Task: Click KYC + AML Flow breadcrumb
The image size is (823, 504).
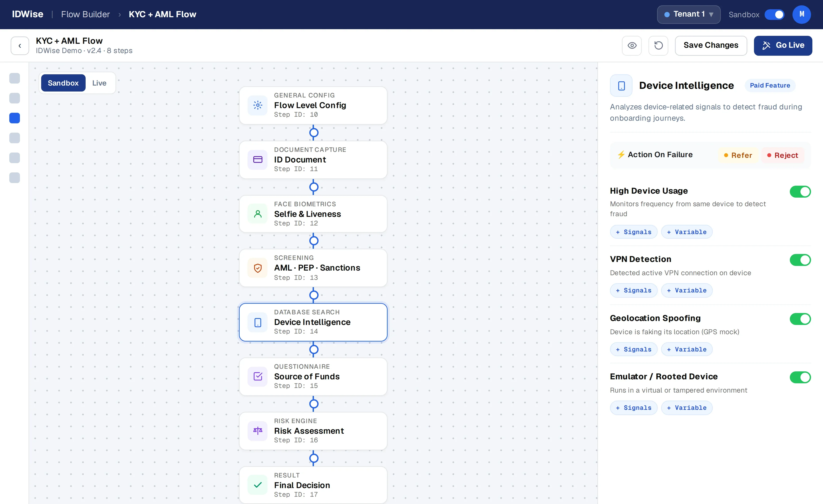Action: pyautogui.click(x=162, y=14)
